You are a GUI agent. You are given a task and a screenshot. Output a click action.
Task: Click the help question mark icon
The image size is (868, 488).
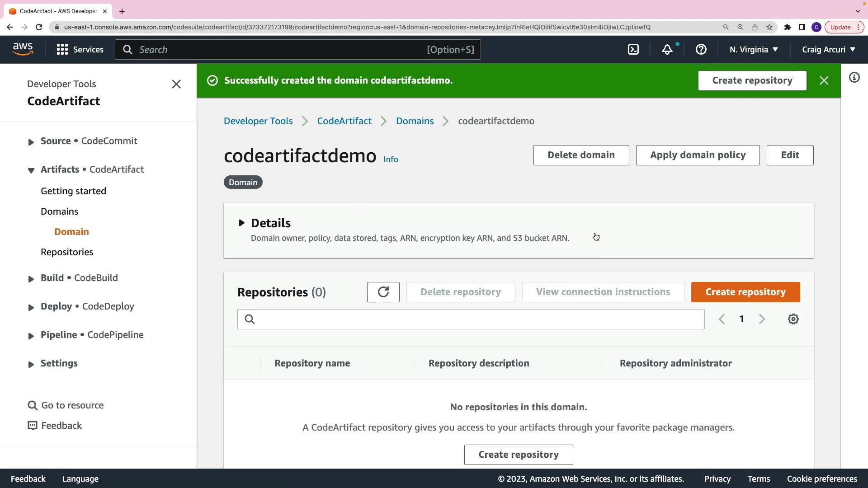(x=701, y=50)
